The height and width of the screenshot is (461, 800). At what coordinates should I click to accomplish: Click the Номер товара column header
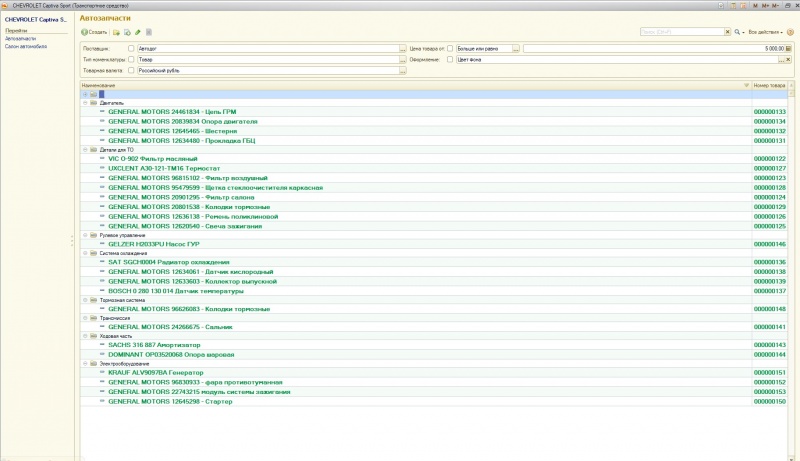click(x=769, y=86)
